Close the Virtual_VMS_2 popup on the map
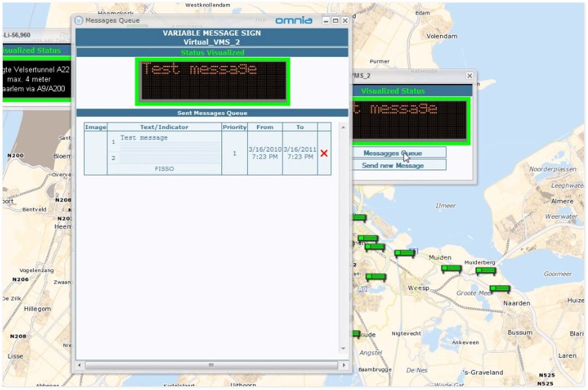588x390 pixels. (470, 76)
